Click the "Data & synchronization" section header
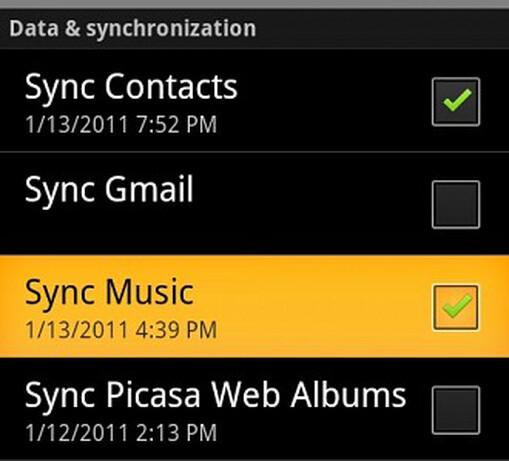Viewport: 509px width, 461px height. tap(132, 29)
